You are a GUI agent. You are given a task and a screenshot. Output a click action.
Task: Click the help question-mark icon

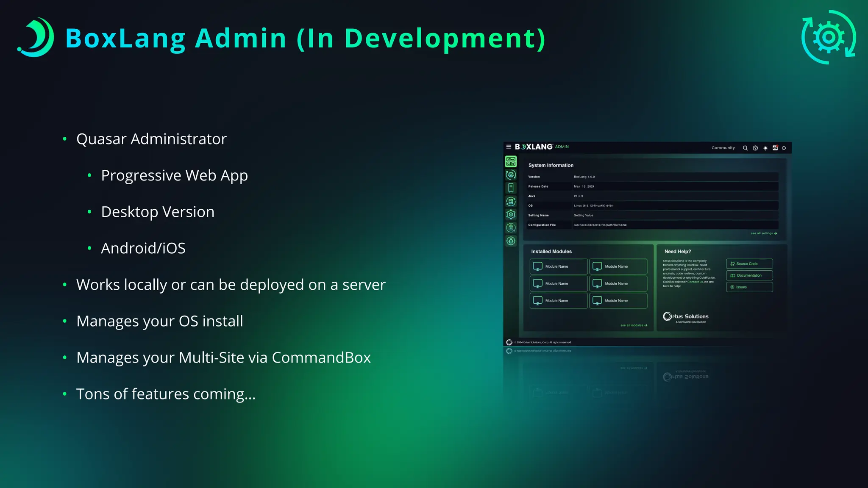pos(755,148)
